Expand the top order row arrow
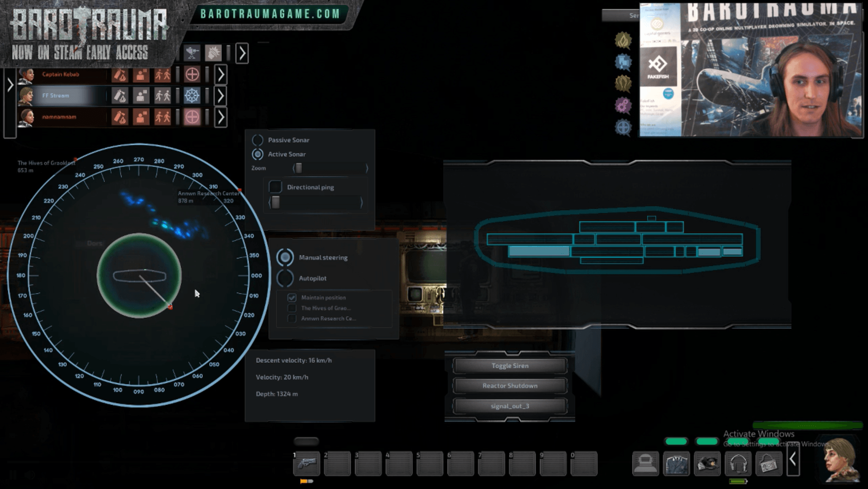Image resolution: width=868 pixels, height=489 pixels. pos(242,53)
